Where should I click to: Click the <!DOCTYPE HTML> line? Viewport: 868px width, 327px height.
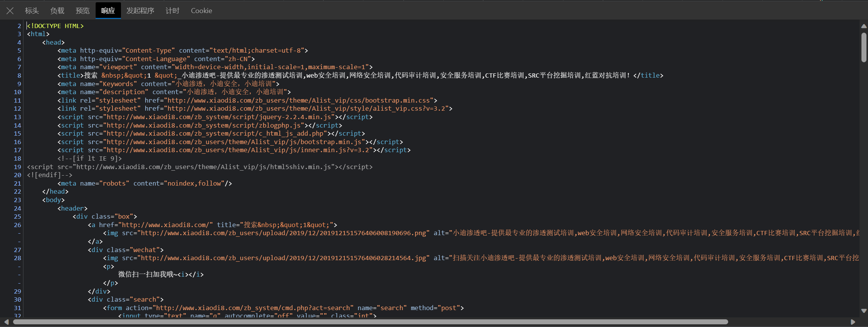[55, 26]
